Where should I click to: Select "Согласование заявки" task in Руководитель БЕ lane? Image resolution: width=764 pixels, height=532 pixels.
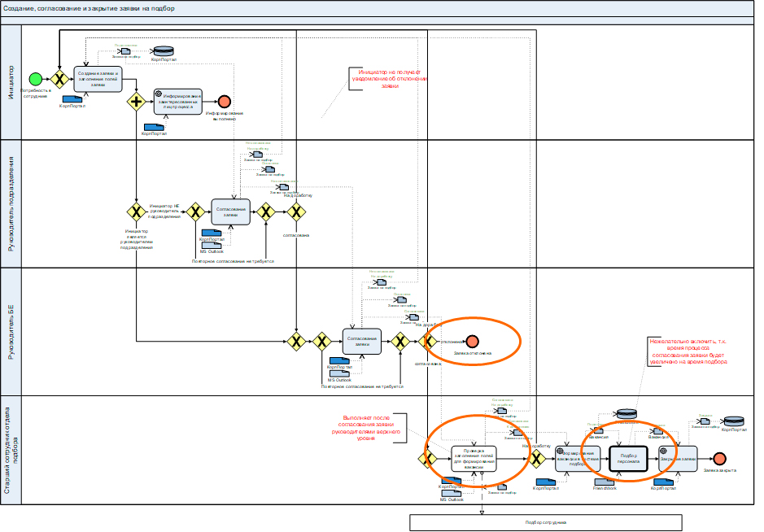362,342
